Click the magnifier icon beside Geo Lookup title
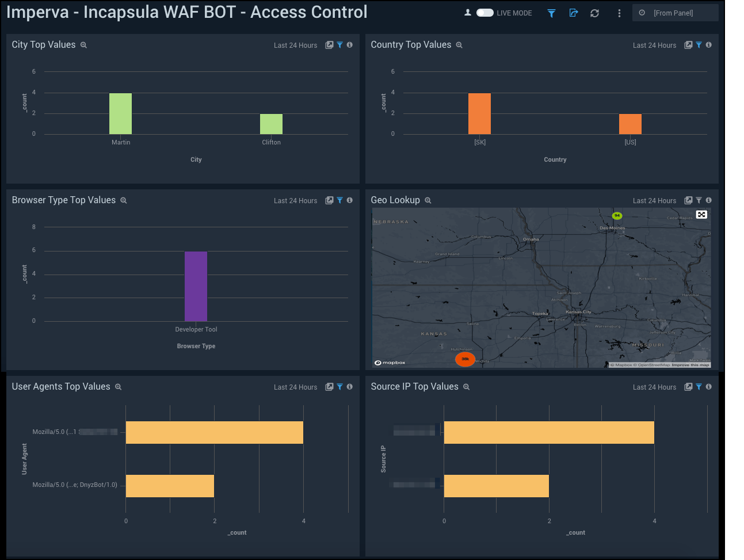The image size is (744, 560). [428, 200]
